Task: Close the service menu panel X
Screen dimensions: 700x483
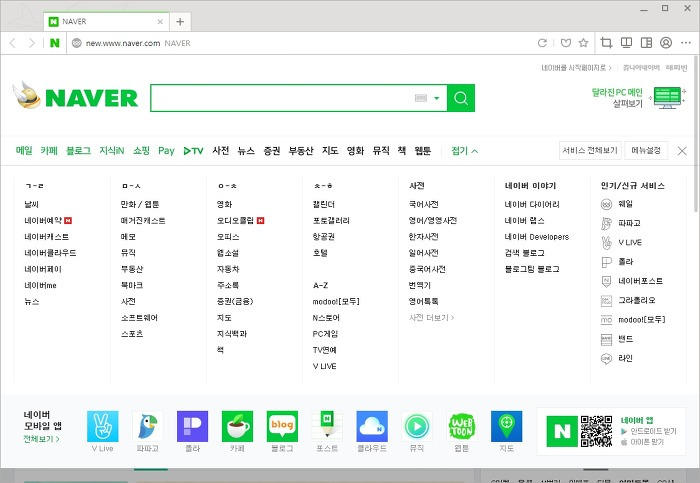Action: click(x=682, y=151)
